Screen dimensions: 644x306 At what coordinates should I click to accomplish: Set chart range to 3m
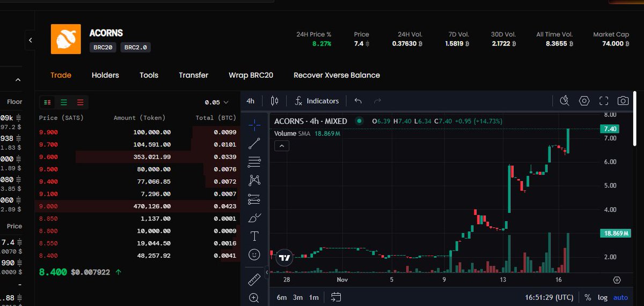coord(298,297)
